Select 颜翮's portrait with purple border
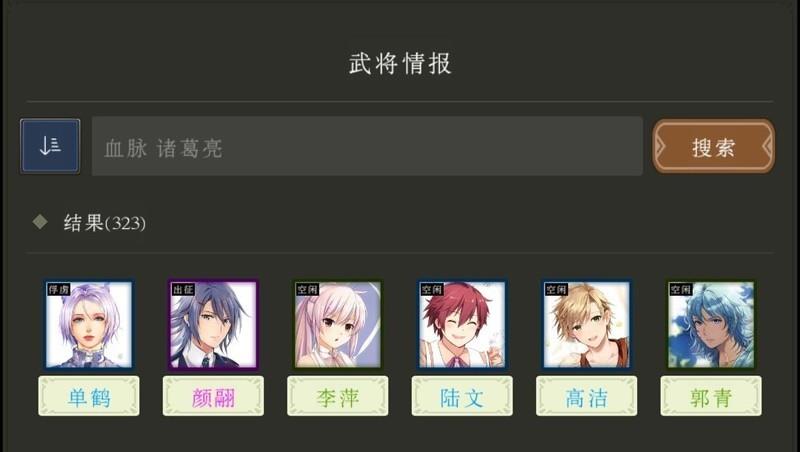The width and height of the screenshot is (800, 452). (213, 324)
